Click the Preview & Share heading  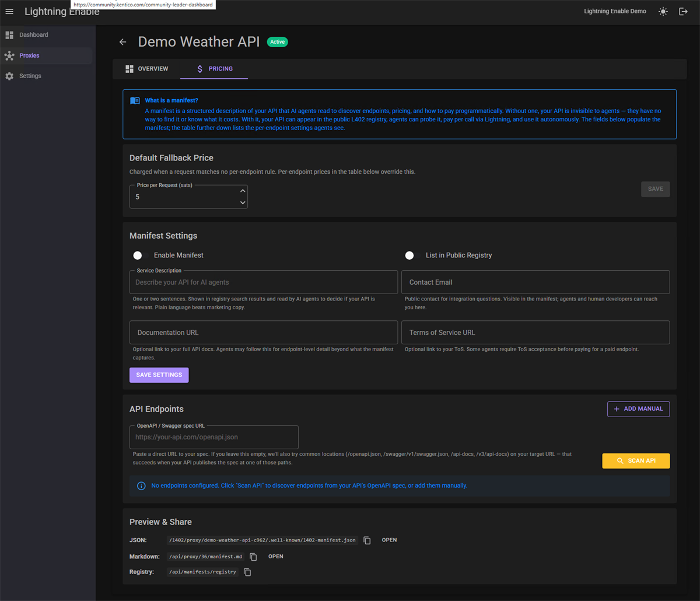tap(160, 522)
